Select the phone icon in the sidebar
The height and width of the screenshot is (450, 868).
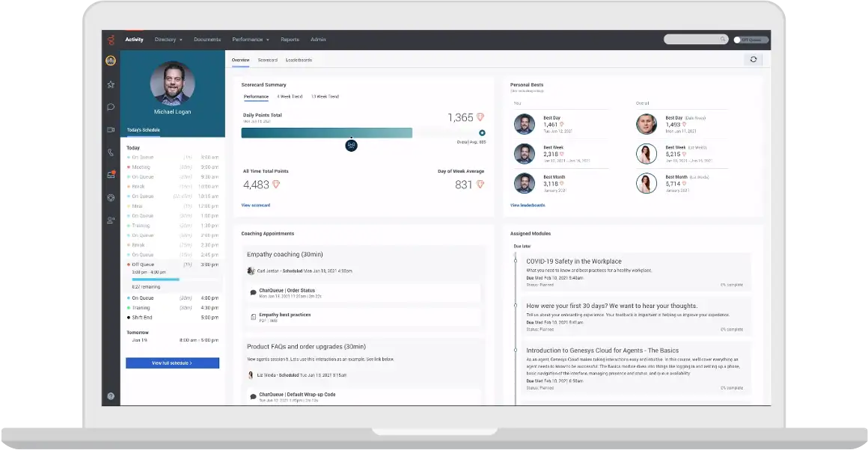(111, 152)
